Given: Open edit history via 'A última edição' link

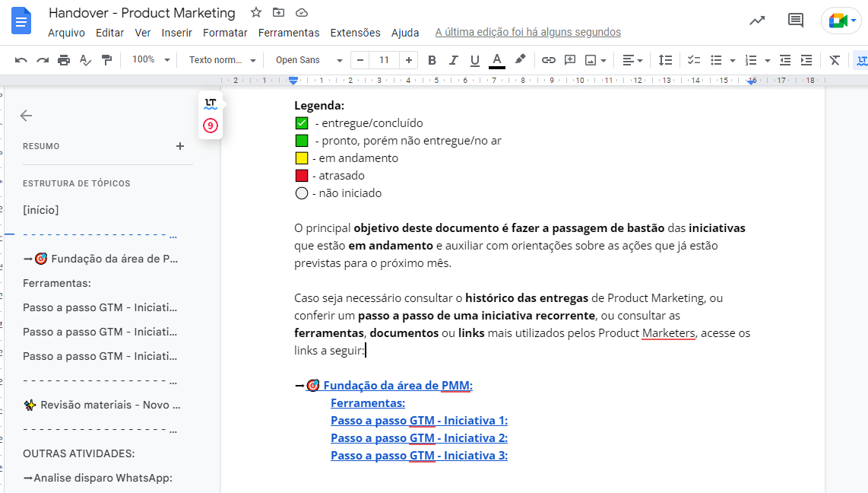Looking at the screenshot, I should click(526, 33).
